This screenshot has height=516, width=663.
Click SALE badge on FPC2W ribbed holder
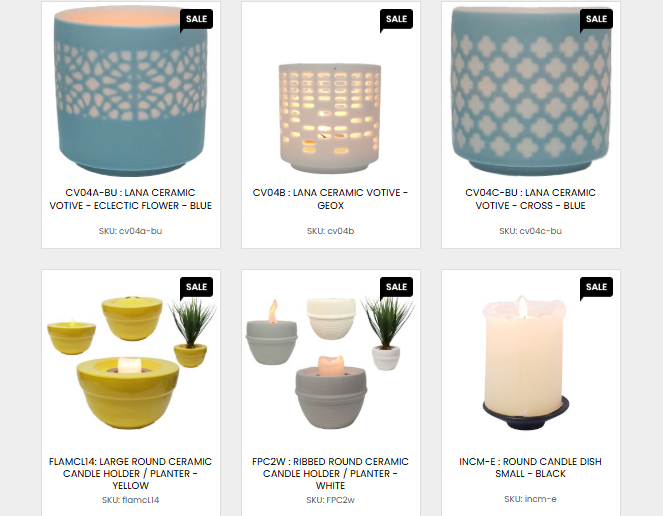396,287
